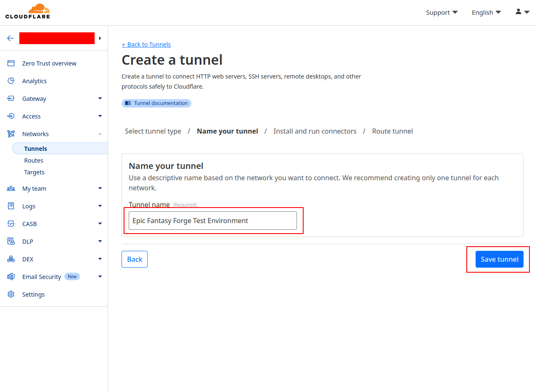Open Settings in sidebar
Screen dimensions: 537x392
(33, 295)
